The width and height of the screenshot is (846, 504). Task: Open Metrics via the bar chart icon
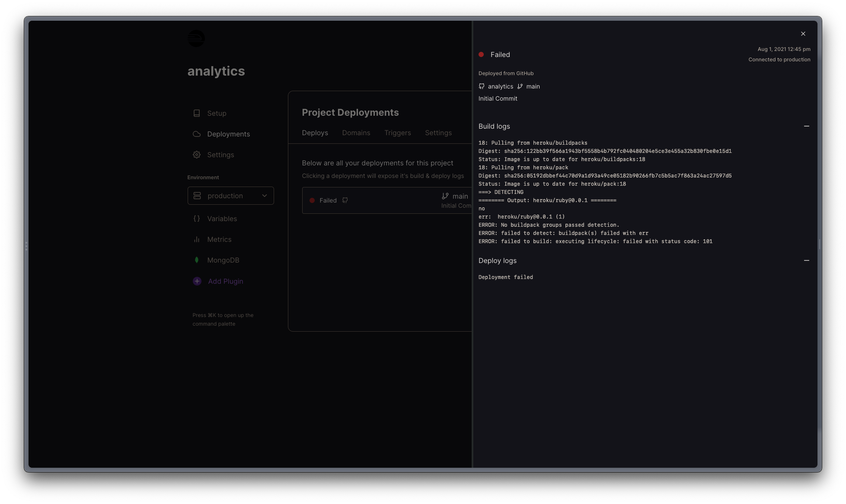click(x=197, y=239)
